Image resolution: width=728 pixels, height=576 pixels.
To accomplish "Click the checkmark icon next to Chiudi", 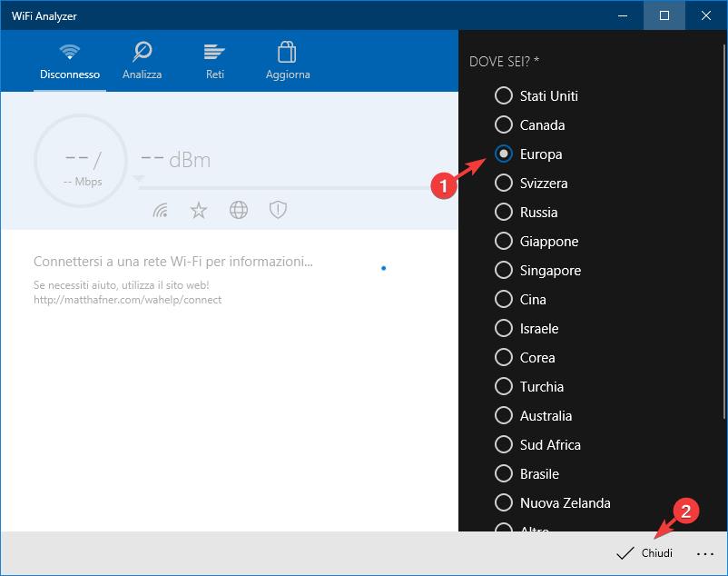I will pyautogui.click(x=625, y=552).
